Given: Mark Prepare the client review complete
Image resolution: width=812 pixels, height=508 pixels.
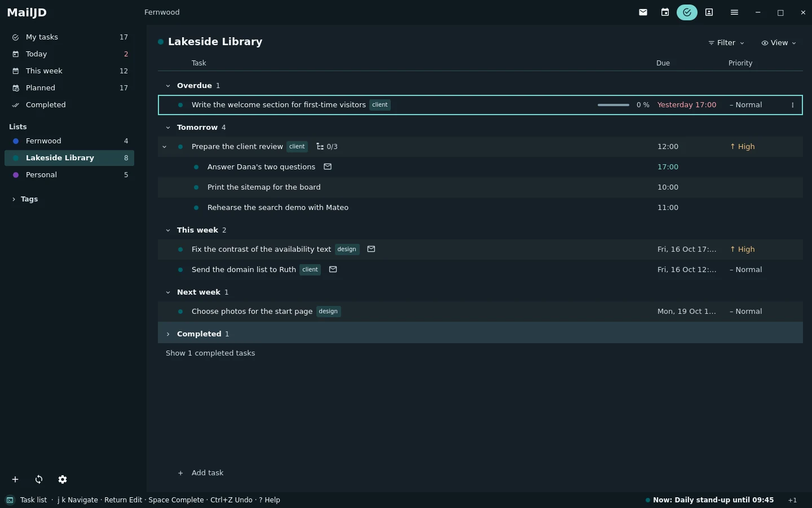Looking at the screenshot, I should pos(180,147).
